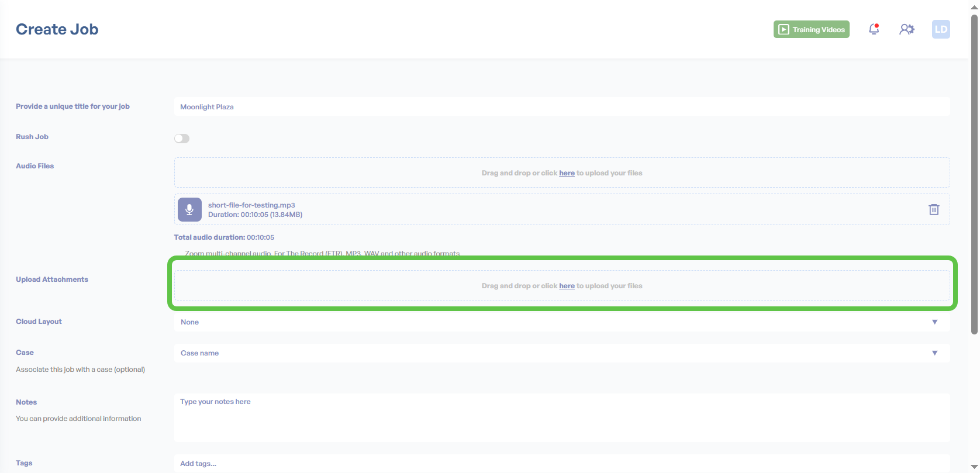Click the LD profile avatar
This screenshot has width=980, height=473.
click(x=940, y=29)
